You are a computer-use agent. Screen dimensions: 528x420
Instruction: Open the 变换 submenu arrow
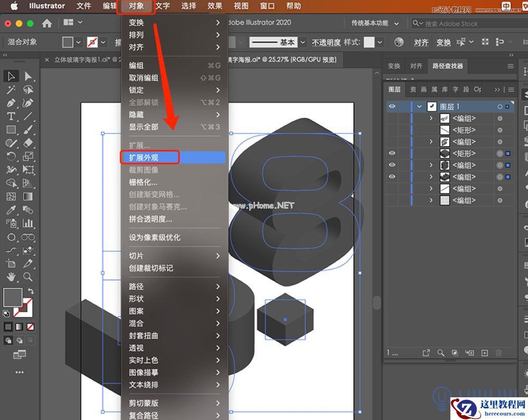218,23
